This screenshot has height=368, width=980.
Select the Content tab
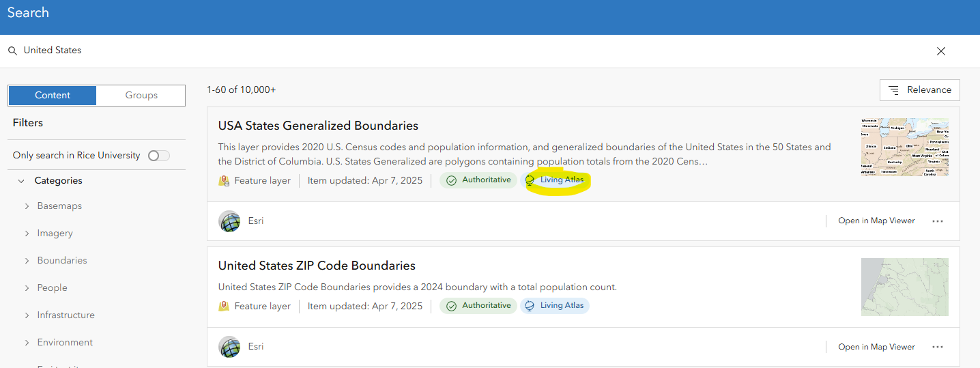[53, 96]
